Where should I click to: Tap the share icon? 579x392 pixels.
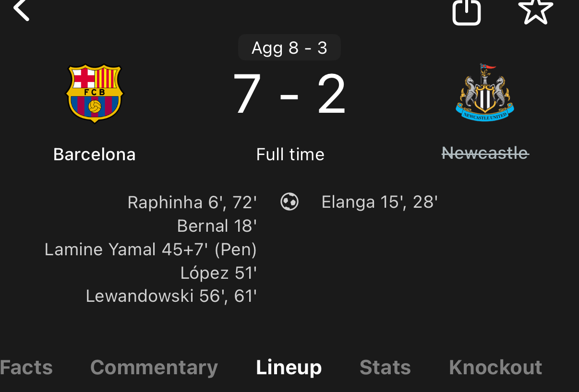click(466, 12)
